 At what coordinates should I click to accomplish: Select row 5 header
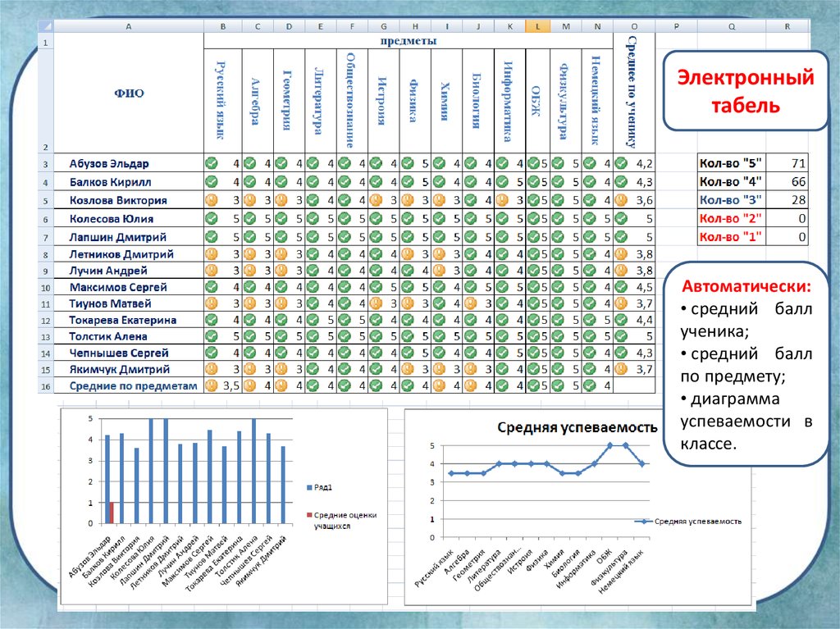46,200
